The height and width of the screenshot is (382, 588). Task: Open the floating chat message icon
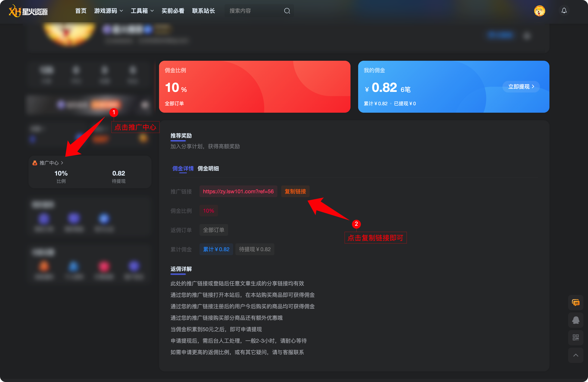point(576,302)
